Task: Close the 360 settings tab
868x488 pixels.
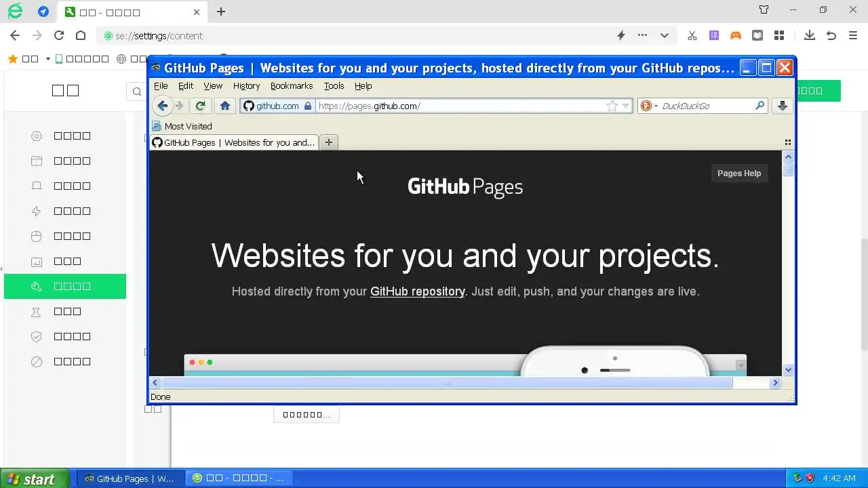Action: point(197,12)
